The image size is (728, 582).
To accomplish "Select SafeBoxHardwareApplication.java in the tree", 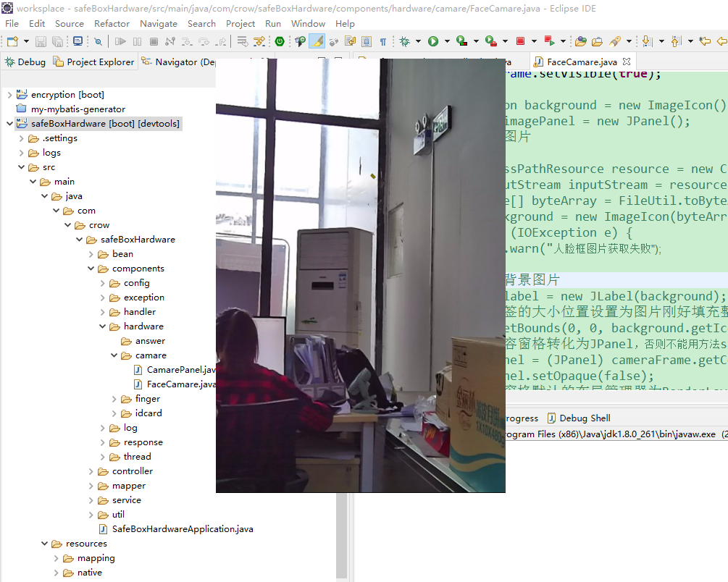I will (x=176, y=529).
